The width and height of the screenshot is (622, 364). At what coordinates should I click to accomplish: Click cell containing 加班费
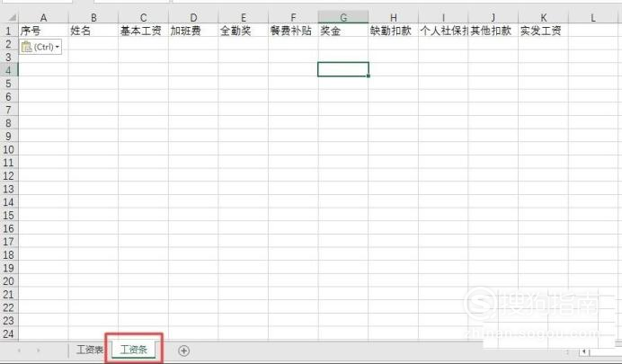coord(193,31)
